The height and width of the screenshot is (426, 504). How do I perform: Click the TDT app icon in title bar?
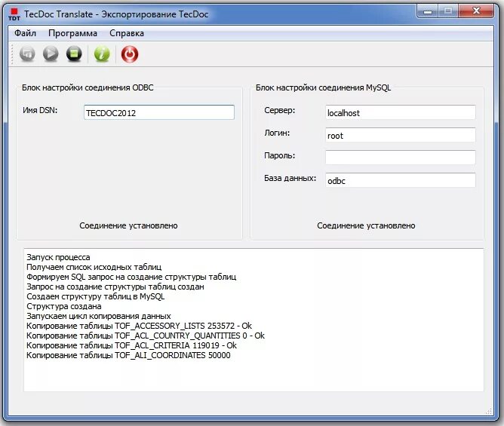(x=14, y=14)
